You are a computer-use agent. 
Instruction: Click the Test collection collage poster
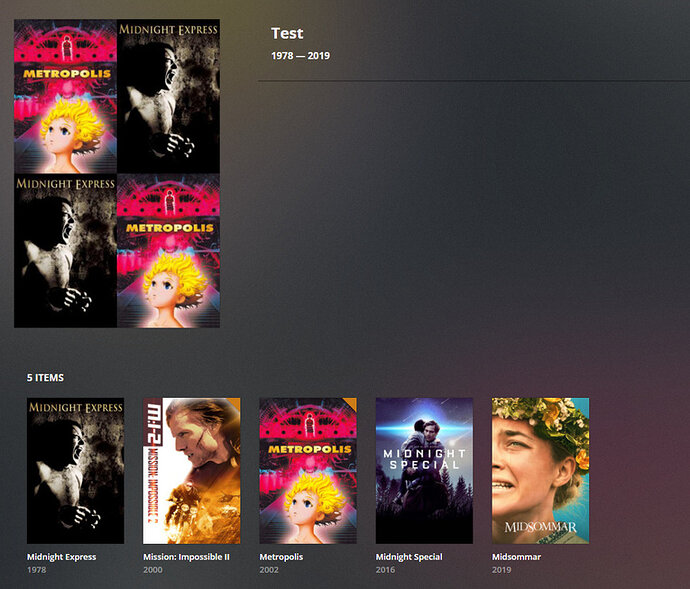pos(117,173)
